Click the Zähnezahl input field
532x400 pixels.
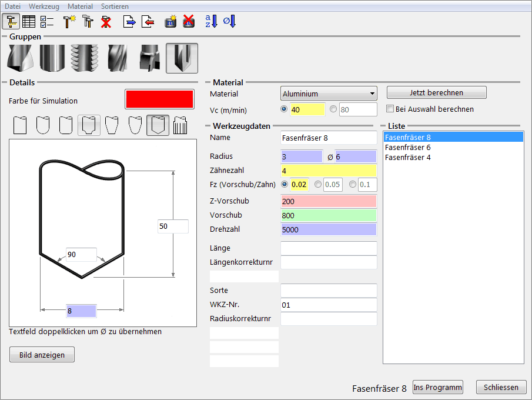tap(329, 171)
